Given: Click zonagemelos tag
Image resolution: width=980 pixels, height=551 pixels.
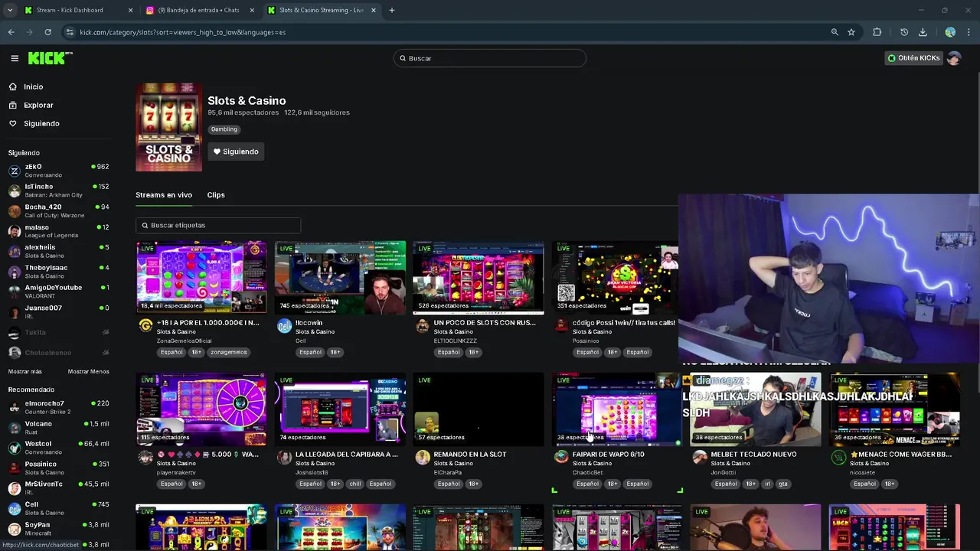Looking at the screenshot, I should coord(229,352).
